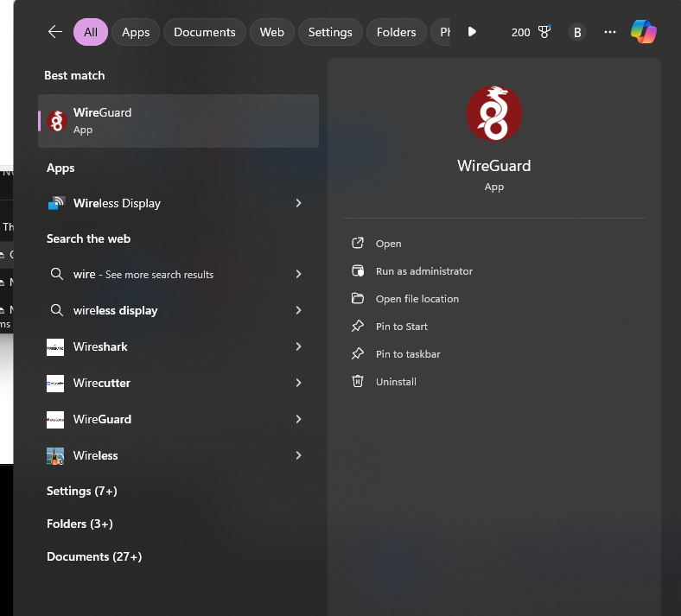This screenshot has height=616, width=681.
Task: Choose Run as administrator for WireGuard
Action: click(x=423, y=271)
